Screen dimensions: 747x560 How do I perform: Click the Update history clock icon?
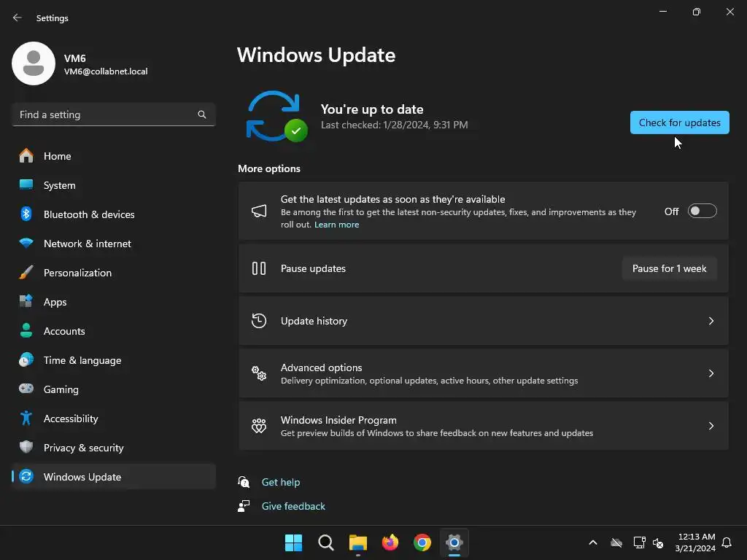(x=259, y=321)
